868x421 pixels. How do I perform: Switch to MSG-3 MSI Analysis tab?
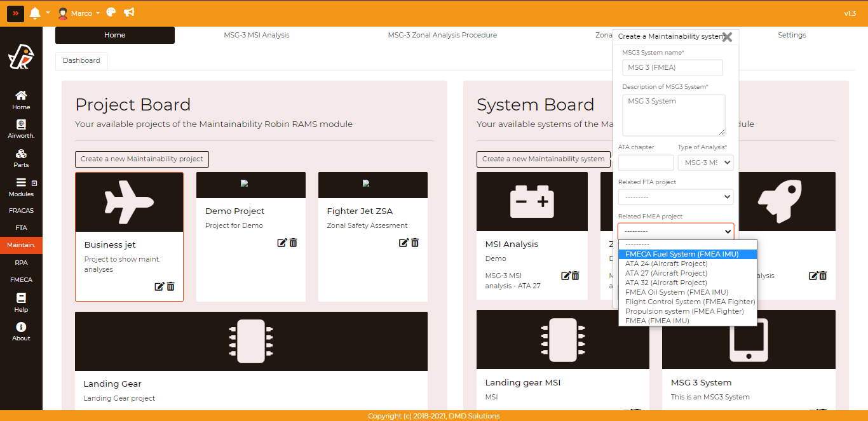click(256, 35)
